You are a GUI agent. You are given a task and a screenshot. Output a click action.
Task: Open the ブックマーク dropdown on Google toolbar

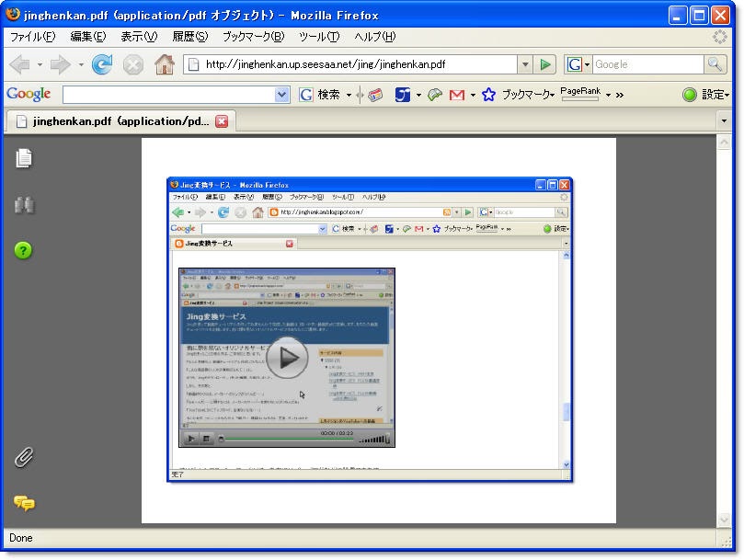[528, 95]
